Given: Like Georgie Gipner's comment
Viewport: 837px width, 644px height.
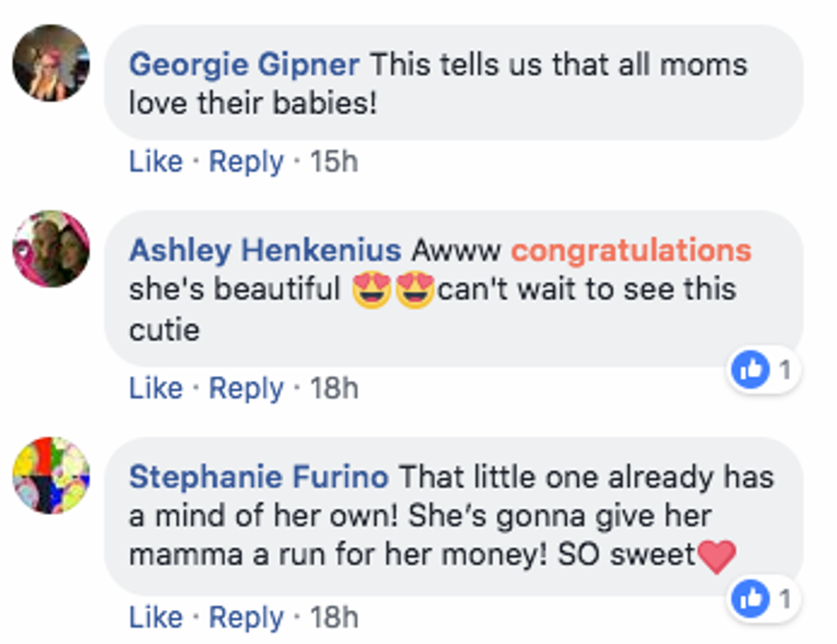Looking at the screenshot, I should click(155, 161).
